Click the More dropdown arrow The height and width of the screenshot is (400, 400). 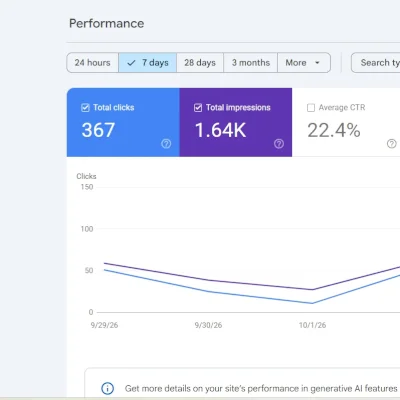pyautogui.click(x=317, y=63)
